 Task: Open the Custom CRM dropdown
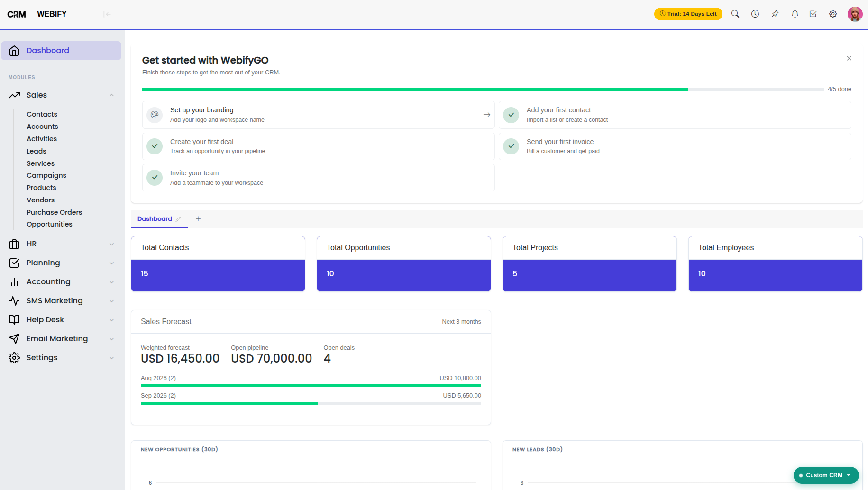(826, 475)
